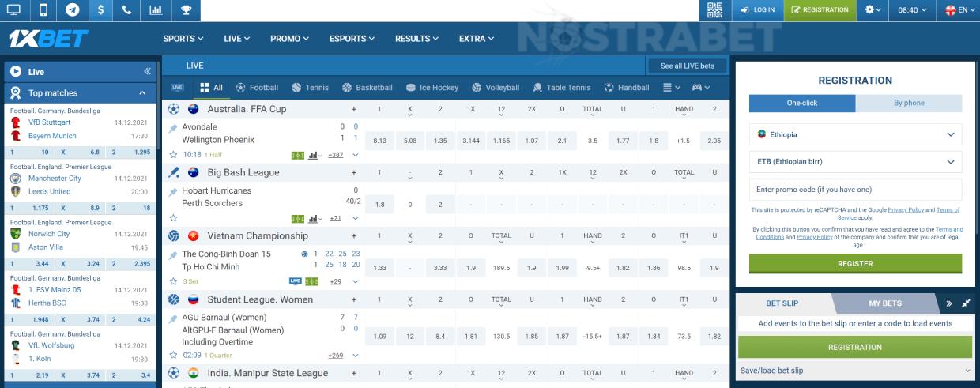The image size is (980, 388).
Task: Open the dollar payments icon
Action: click(x=100, y=10)
